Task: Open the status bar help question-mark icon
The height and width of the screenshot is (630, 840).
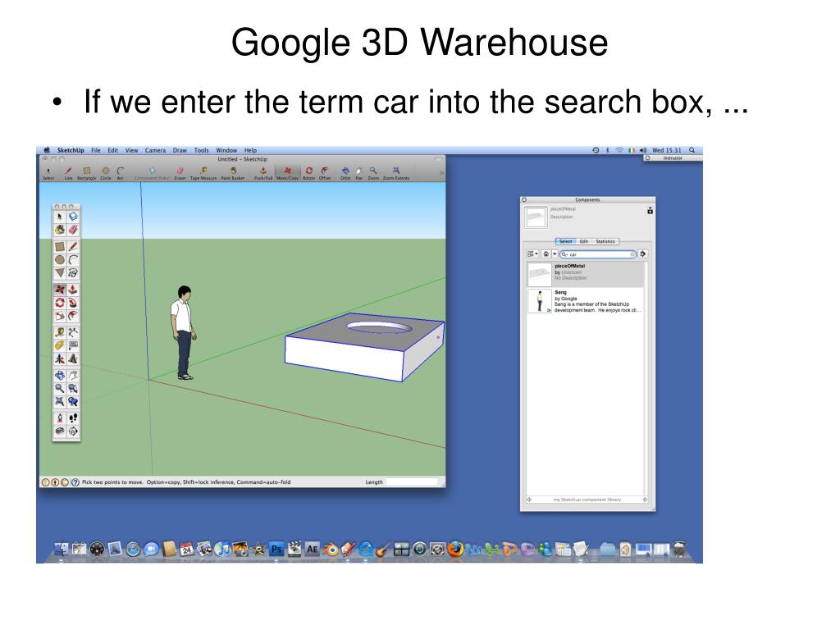Action: coord(75,482)
